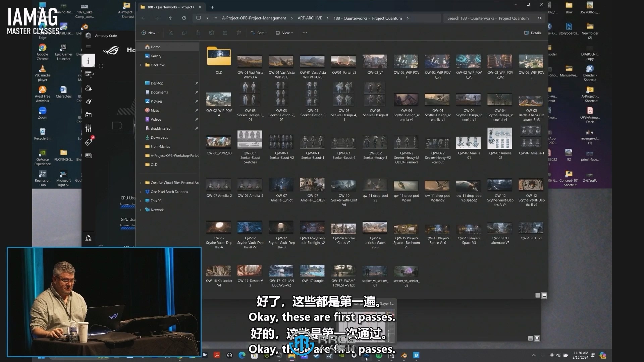Viewport: 644px width, 362px height.
Task: Open the View dropdown
Action: (x=284, y=33)
